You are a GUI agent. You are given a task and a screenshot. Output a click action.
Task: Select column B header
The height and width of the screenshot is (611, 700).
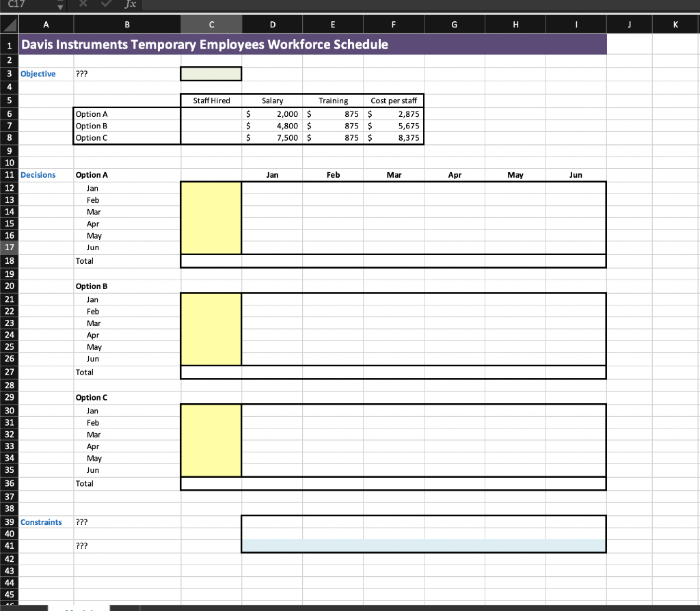click(x=127, y=25)
